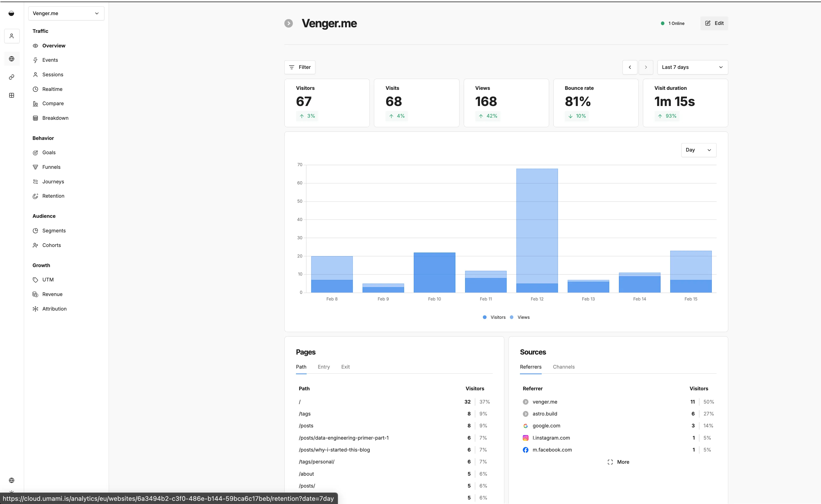Select the UTM growth report
Screen dimensions: 821x504
coord(48,280)
